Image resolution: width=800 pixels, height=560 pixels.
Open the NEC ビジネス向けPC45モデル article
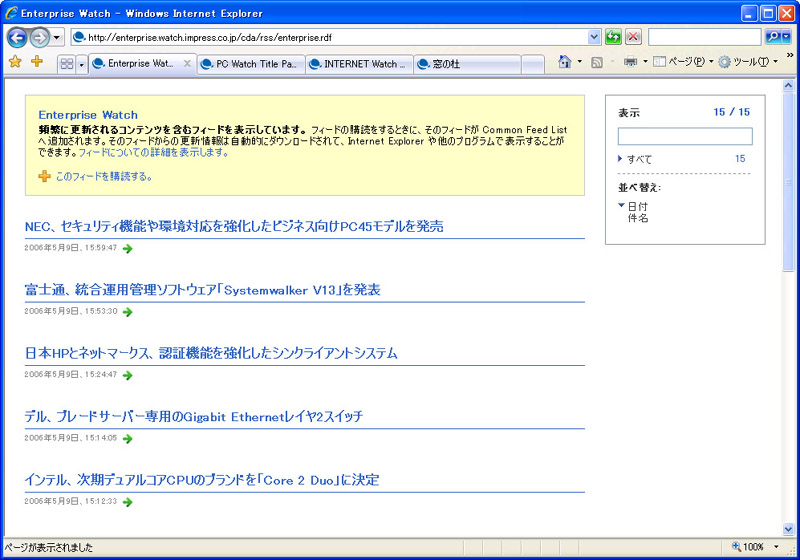point(234,226)
